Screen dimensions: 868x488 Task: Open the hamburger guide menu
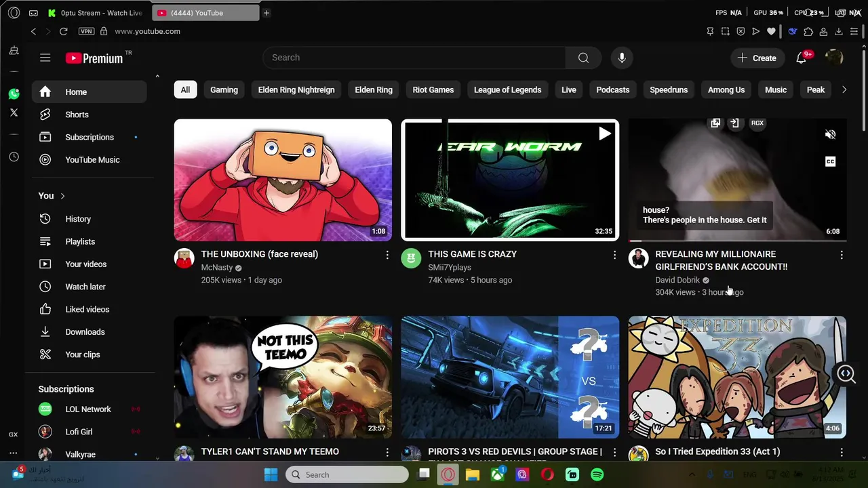[45, 58]
